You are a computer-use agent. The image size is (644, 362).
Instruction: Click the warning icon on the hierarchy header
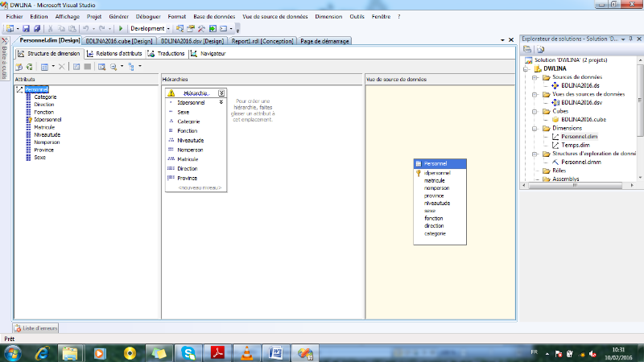click(171, 93)
